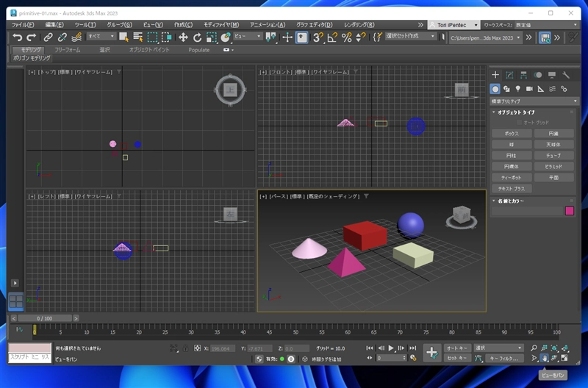This screenshot has height=388, width=588.
Task: Toggle the オート キー auto key button
Action: tap(456, 348)
